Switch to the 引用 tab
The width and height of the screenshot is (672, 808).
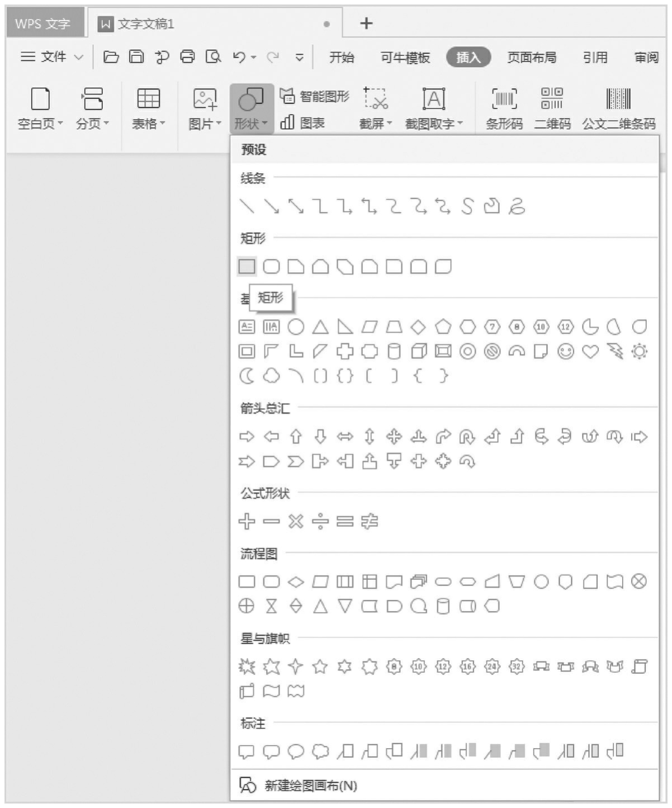(x=595, y=57)
